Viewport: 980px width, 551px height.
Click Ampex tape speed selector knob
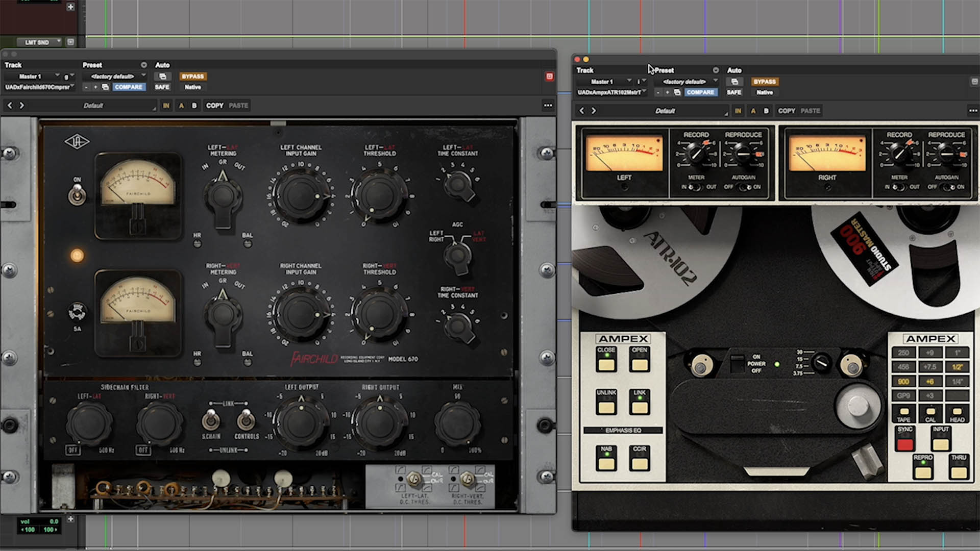(x=821, y=362)
